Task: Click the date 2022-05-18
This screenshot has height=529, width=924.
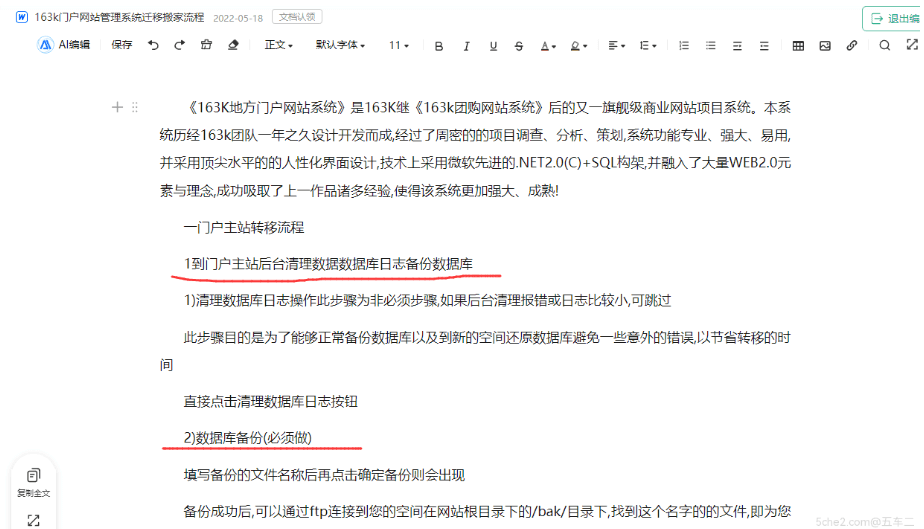Action: click(237, 18)
